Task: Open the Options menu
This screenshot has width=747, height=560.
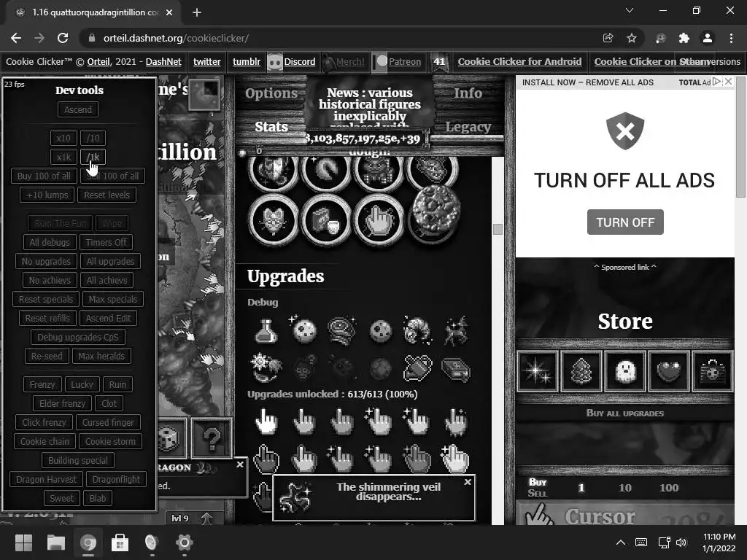Action: coord(271,93)
